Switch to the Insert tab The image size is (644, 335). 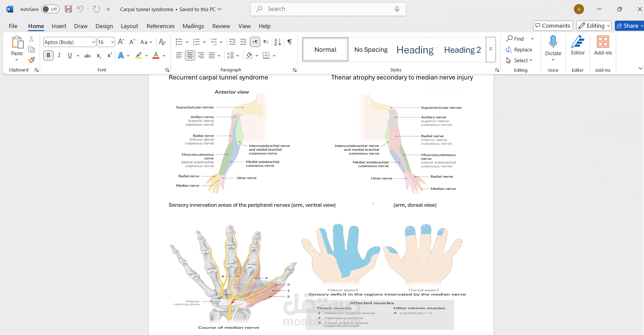point(59,26)
